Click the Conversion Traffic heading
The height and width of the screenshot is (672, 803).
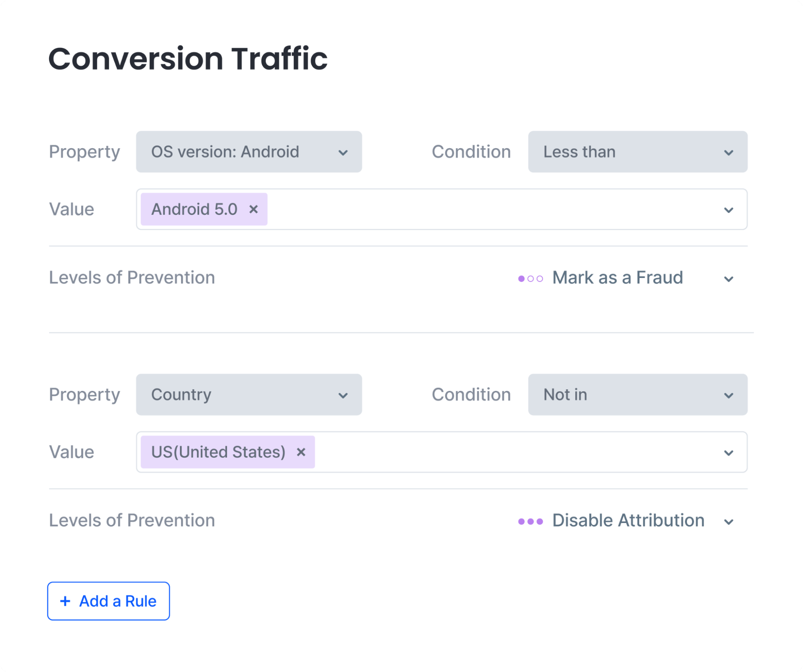point(188,59)
